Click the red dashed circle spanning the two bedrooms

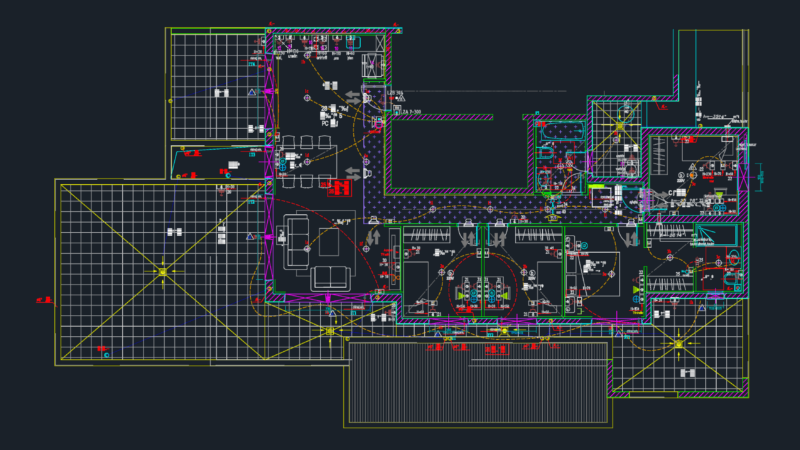[482, 286]
